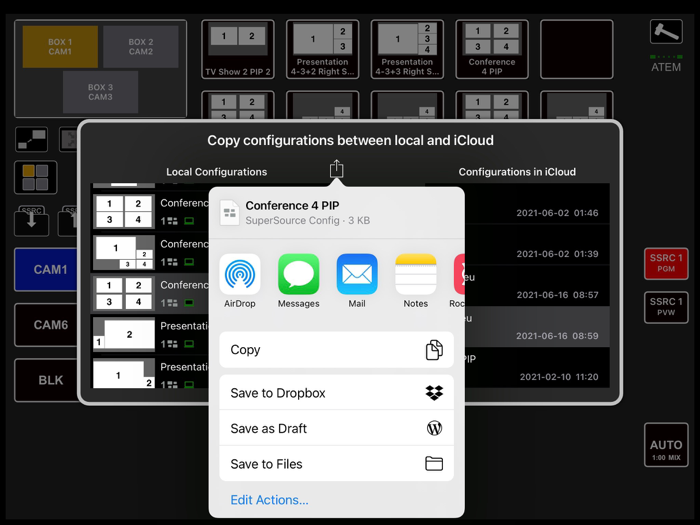
Task: Select BOX 3 CAM3 in layout preview
Action: 100,92
